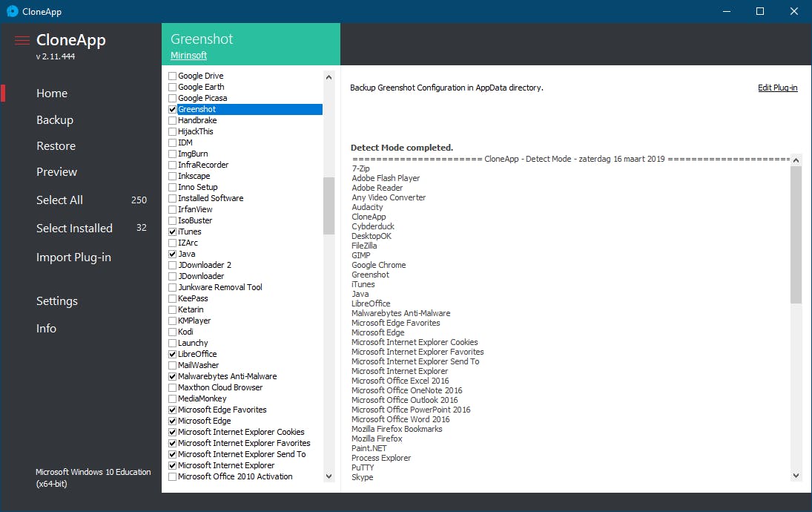The image size is (812, 512).
Task: Select 'KMPlayer' list entry
Action: 194,321
